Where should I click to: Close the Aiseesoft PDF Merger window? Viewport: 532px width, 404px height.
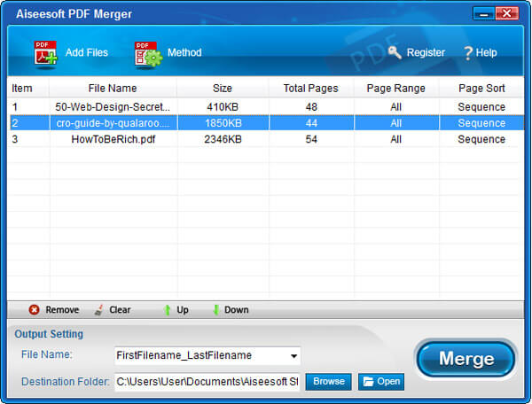[506, 14]
